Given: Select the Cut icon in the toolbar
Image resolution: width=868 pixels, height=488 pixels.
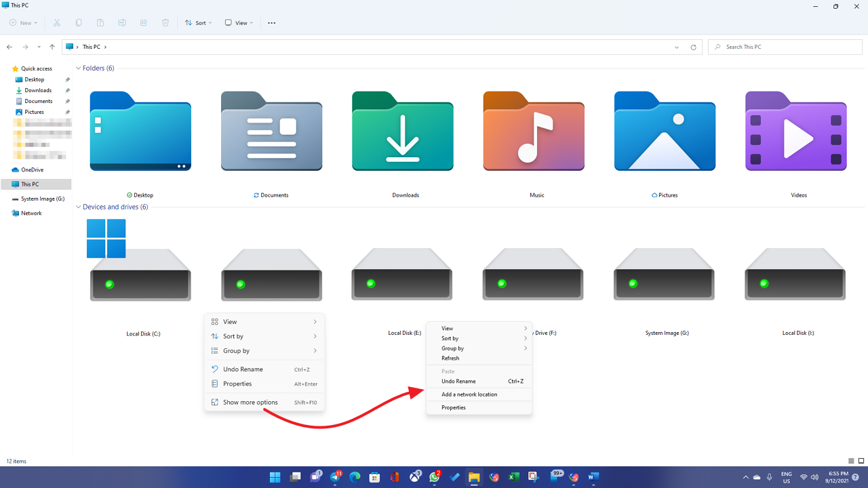Looking at the screenshot, I should (57, 22).
